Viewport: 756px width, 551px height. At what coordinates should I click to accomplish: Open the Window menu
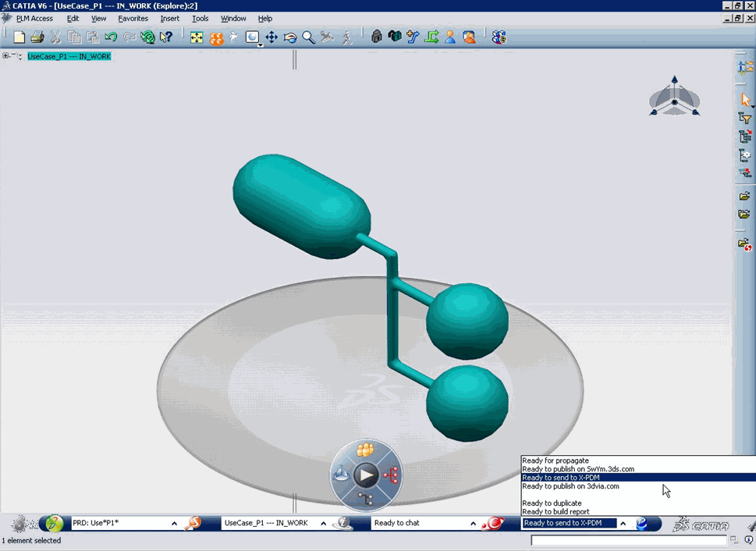point(233,18)
